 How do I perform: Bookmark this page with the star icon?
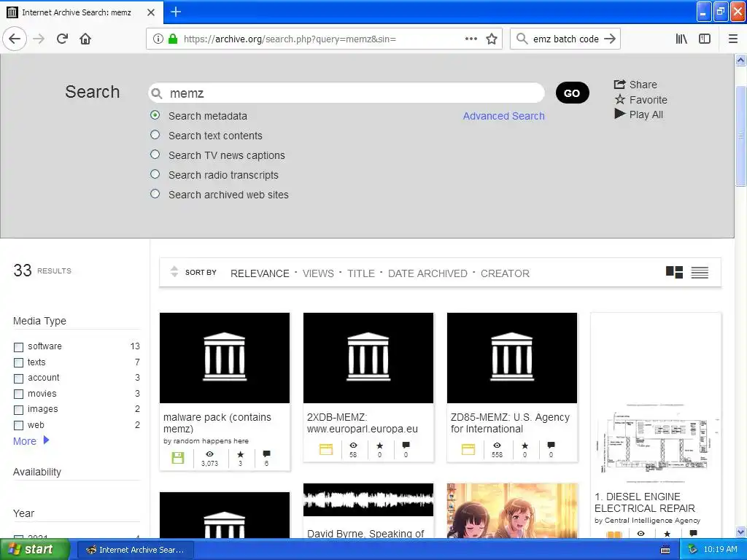click(492, 39)
